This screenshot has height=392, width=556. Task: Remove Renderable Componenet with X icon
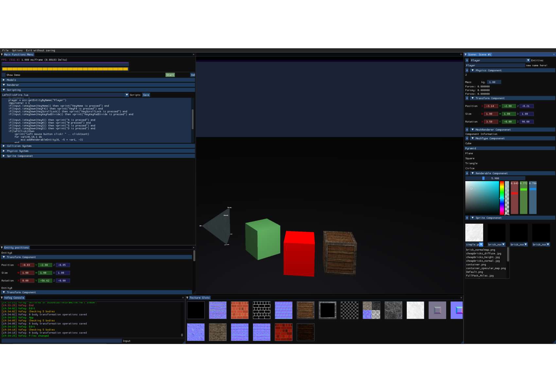(x=467, y=173)
